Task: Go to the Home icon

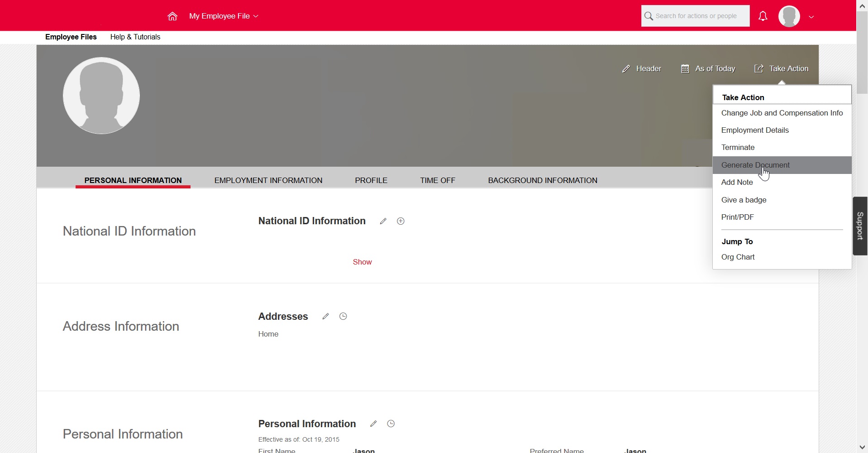Action: [x=172, y=16]
